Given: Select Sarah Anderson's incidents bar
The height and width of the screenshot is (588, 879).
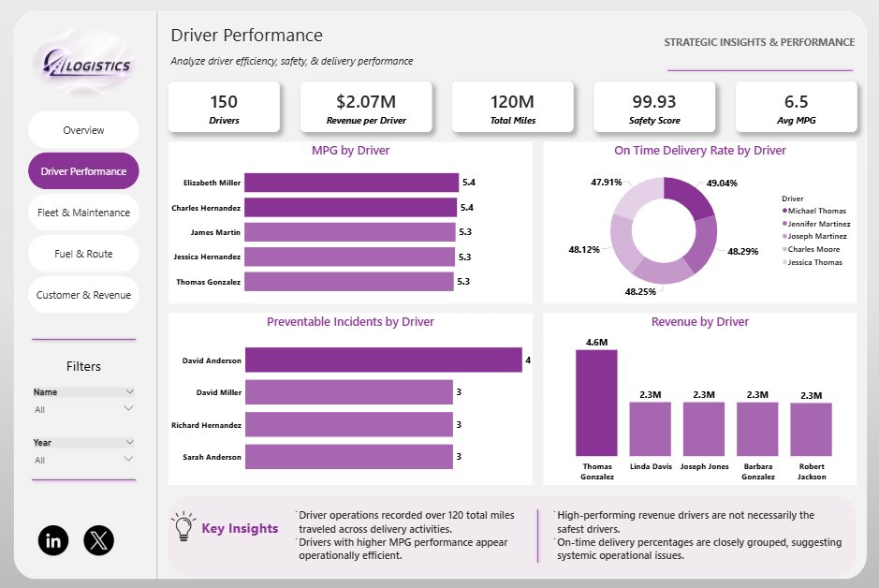Looking at the screenshot, I should coord(348,457).
